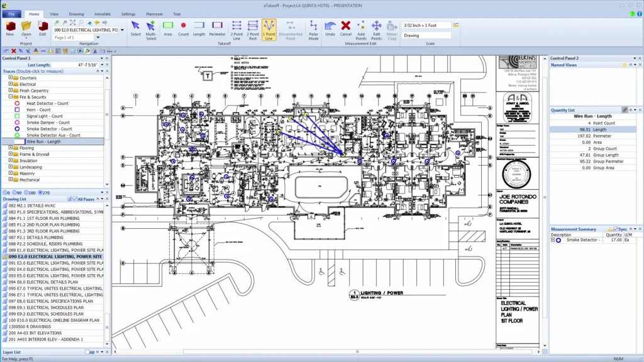
Task: Click the scale field showing 3/32 Inch = 1 Foot
Action: [x=426, y=25]
